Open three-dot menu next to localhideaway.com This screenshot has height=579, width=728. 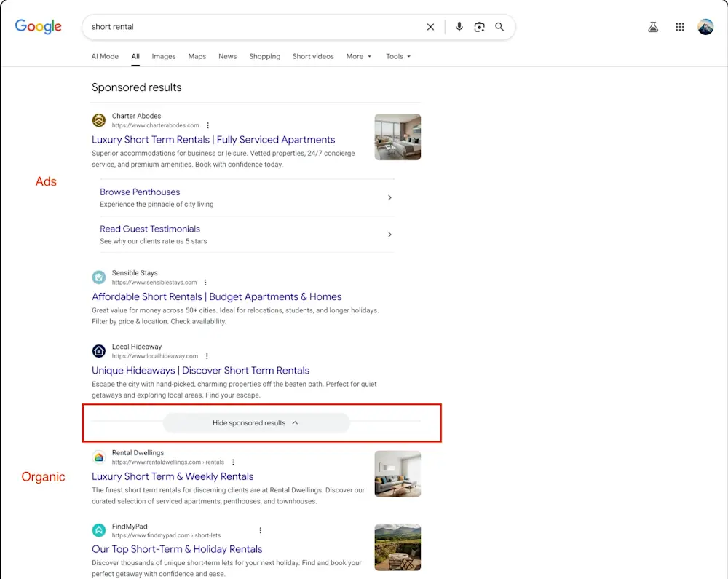[x=207, y=356]
